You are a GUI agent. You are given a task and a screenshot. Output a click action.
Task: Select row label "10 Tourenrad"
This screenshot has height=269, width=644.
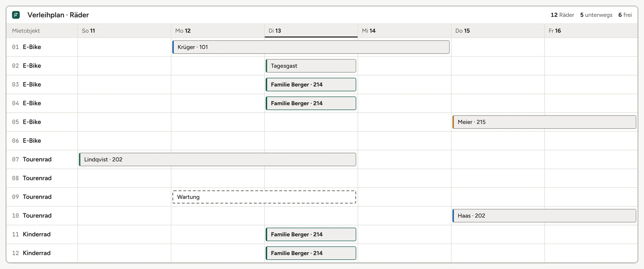pyautogui.click(x=32, y=216)
